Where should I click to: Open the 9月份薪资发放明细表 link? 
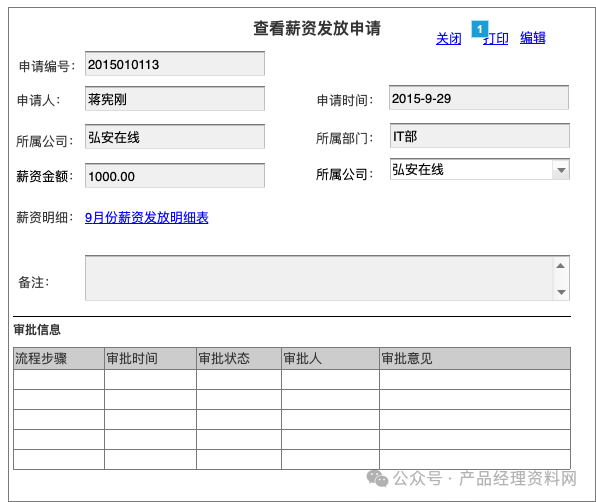click(147, 218)
